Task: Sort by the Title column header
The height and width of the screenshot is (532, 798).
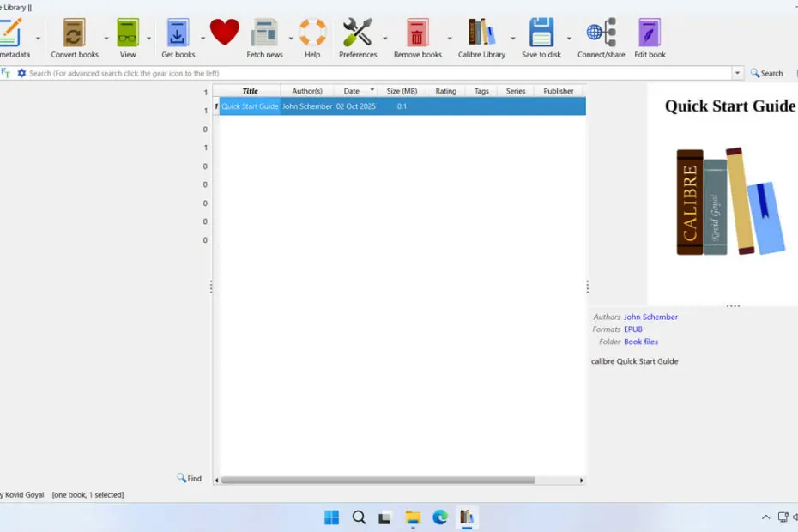Action: (250, 91)
